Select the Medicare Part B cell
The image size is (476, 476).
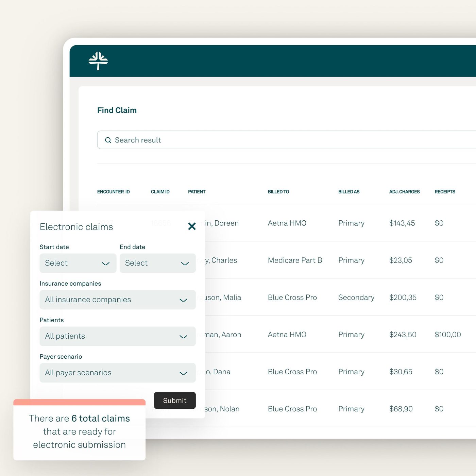(295, 260)
